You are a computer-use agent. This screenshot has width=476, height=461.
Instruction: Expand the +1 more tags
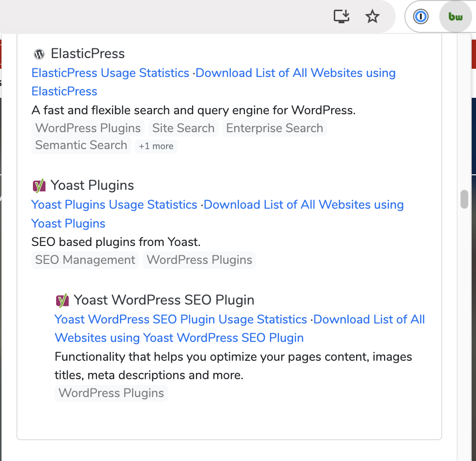click(x=156, y=146)
